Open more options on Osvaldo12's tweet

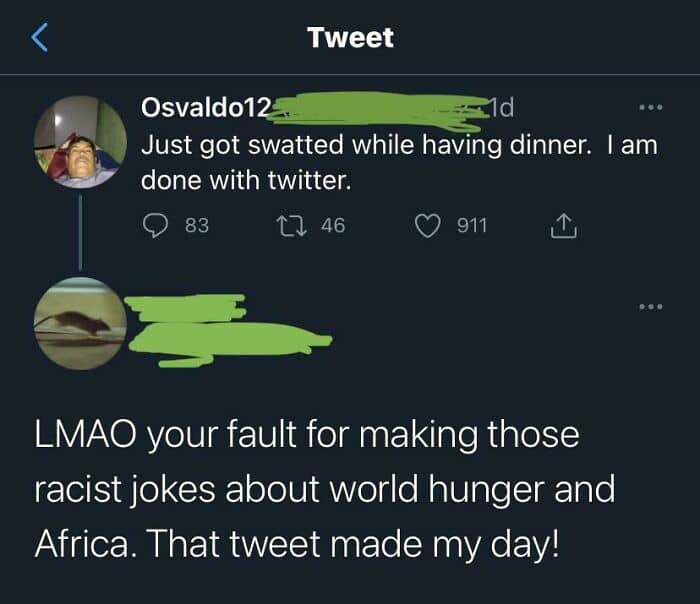click(649, 107)
